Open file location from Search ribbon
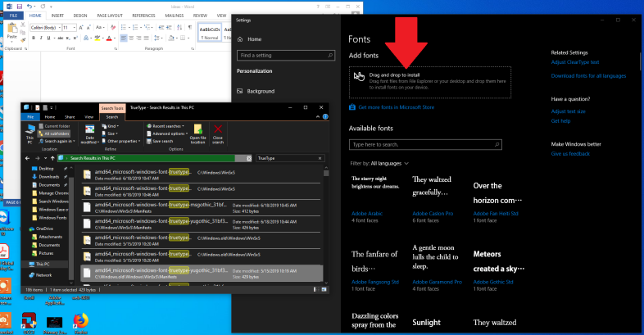This screenshot has height=335, width=644. 197,134
